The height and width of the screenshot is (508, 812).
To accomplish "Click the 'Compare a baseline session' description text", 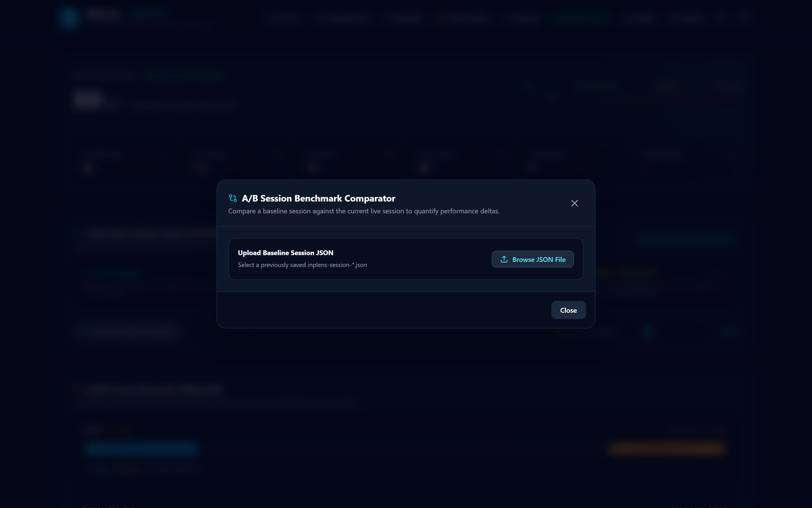I will pyautogui.click(x=364, y=211).
